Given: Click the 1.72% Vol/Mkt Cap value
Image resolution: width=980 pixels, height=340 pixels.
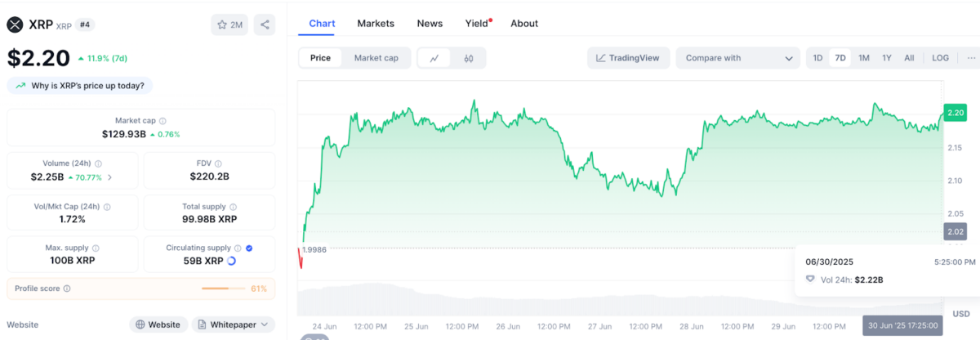Looking at the screenshot, I should pos(73,219).
